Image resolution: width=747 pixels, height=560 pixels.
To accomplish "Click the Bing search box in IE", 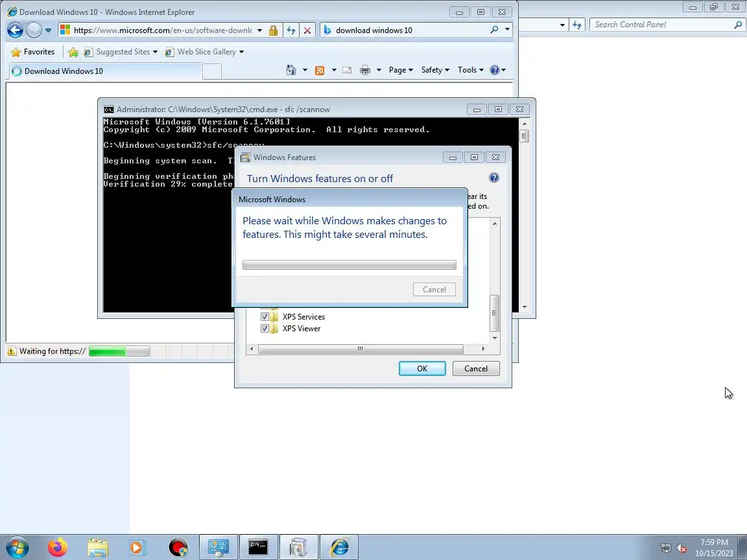I will (405, 30).
